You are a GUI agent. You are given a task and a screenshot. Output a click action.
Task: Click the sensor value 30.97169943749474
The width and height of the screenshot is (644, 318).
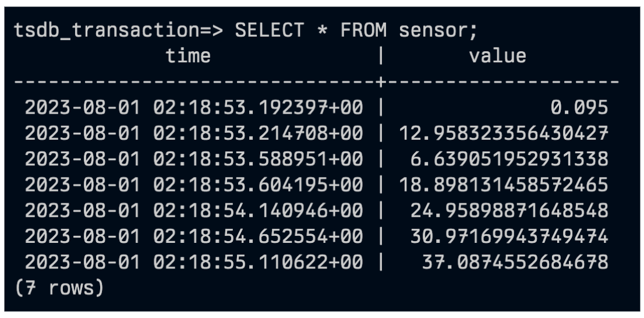[x=509, y=236]
